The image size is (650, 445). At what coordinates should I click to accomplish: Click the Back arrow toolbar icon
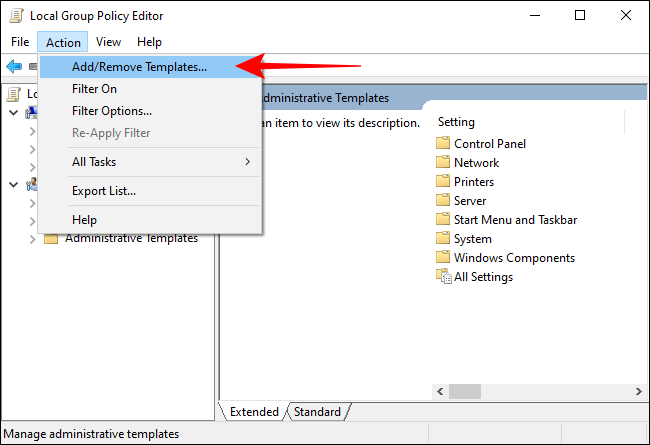click(x=14, y=66)
